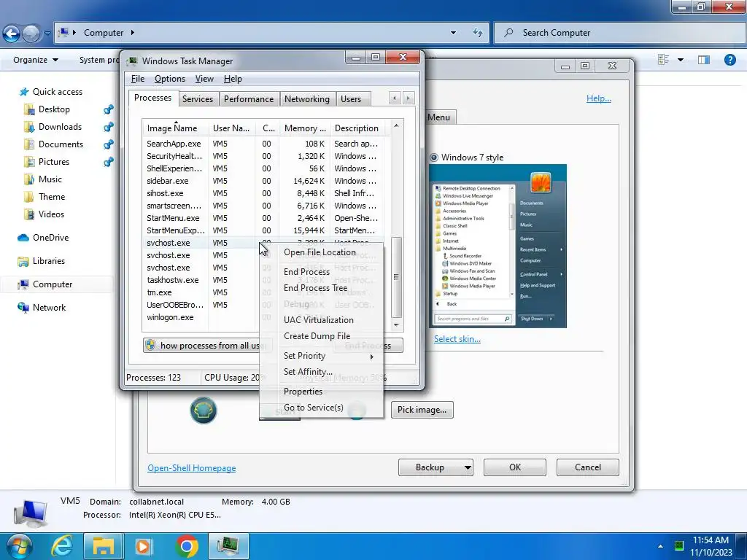This screenshot has height=560, width=747.
Task: Select Windows 7 style radio button
Action: 433,157
